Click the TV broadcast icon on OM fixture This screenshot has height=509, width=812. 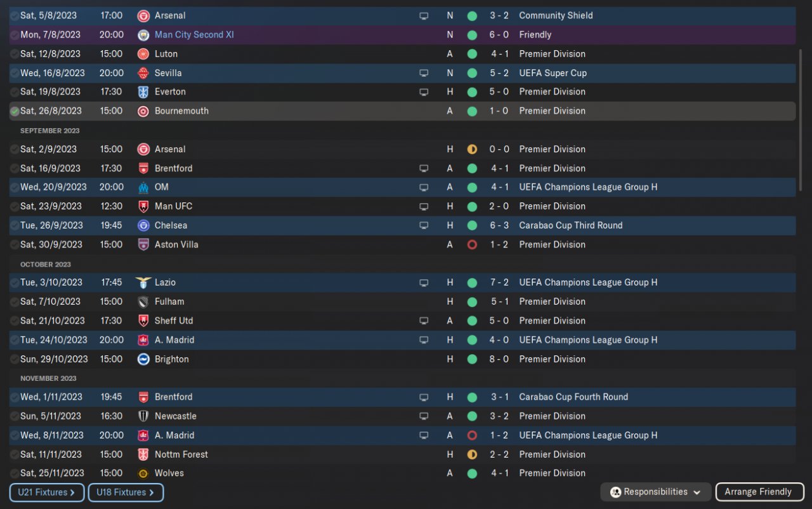(x=424, y=187)
